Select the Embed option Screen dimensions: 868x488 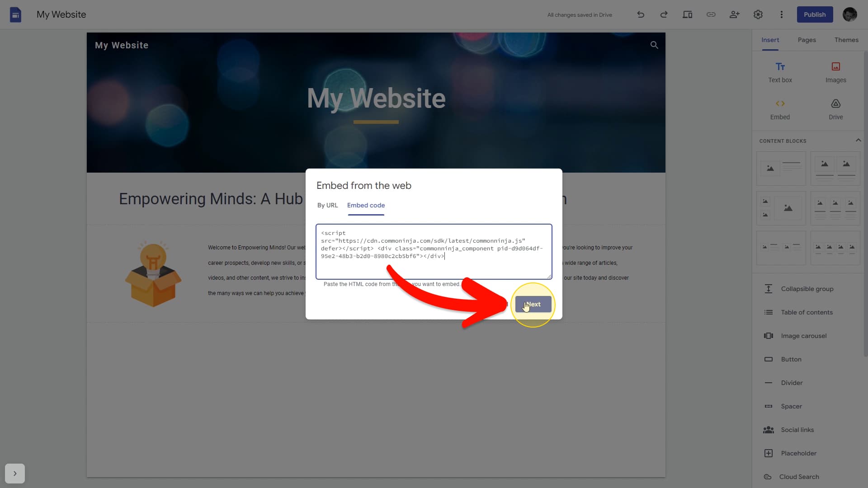[780, 110]
